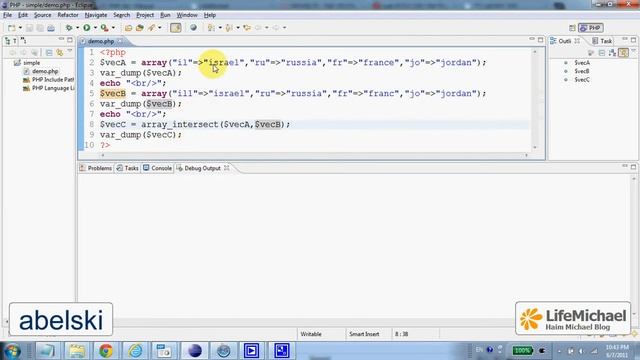Open the Navigate menu

pyautogui.click(x=96, y=15)
